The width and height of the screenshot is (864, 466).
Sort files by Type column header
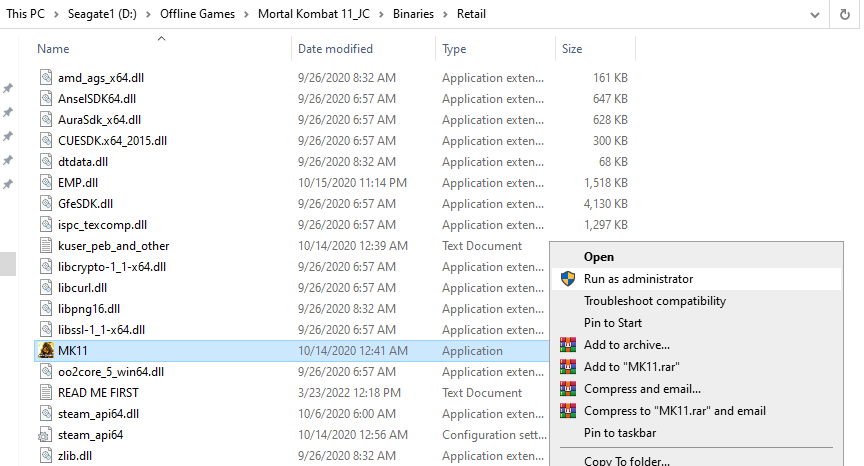[454, 48]
